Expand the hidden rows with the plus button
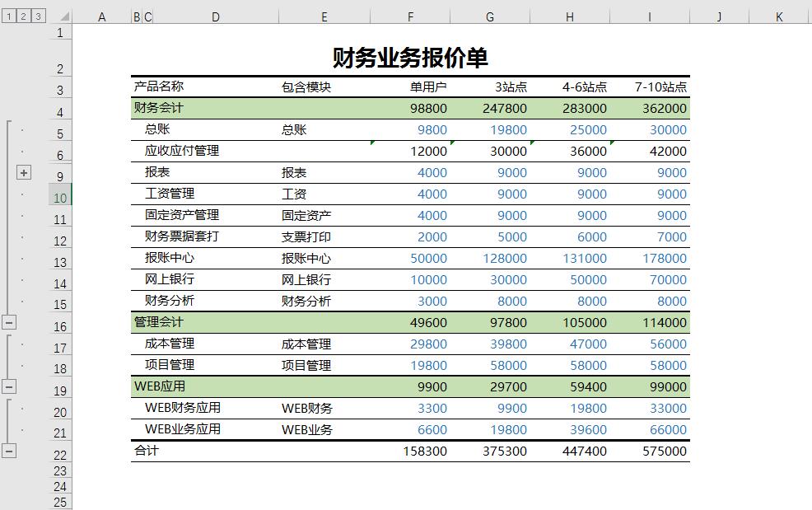Screen dimensions: 812x510 pos(24,172)
